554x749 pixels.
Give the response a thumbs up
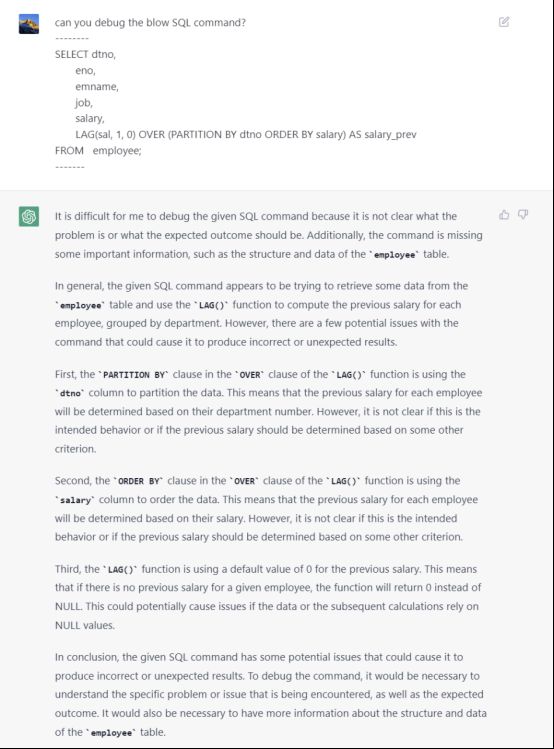[x=504, y=215]
